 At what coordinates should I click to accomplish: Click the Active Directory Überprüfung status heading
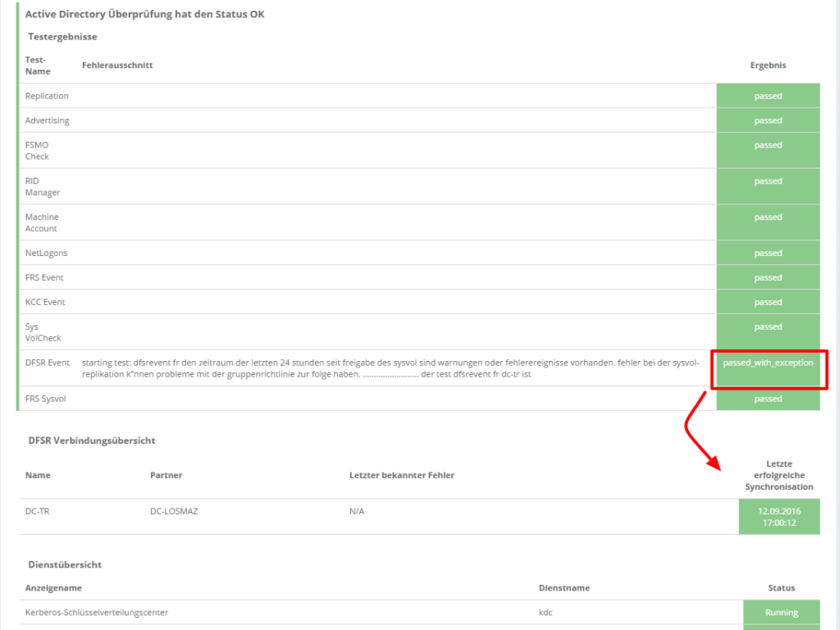coord(144,15)
